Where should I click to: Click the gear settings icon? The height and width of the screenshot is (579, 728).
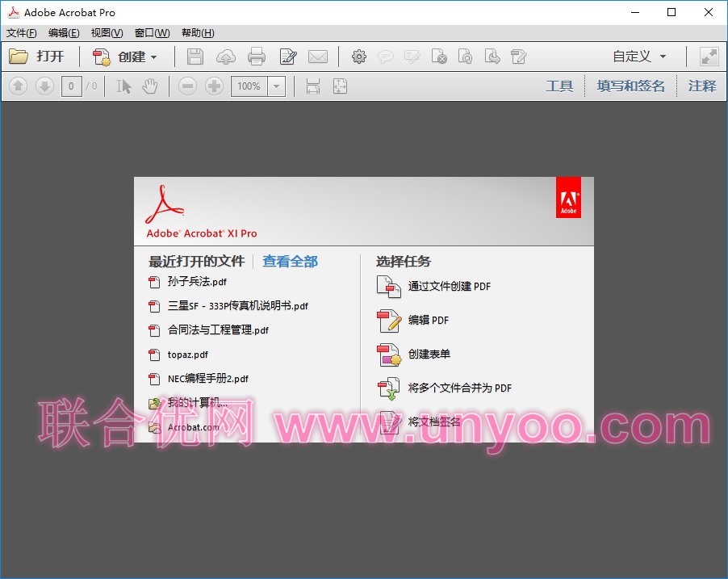tap(359, 57)
